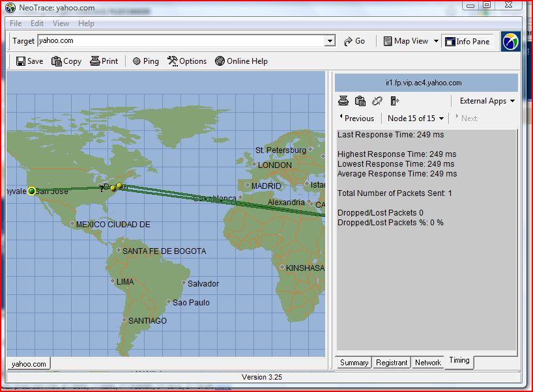Open the View menu

(61, 23)
